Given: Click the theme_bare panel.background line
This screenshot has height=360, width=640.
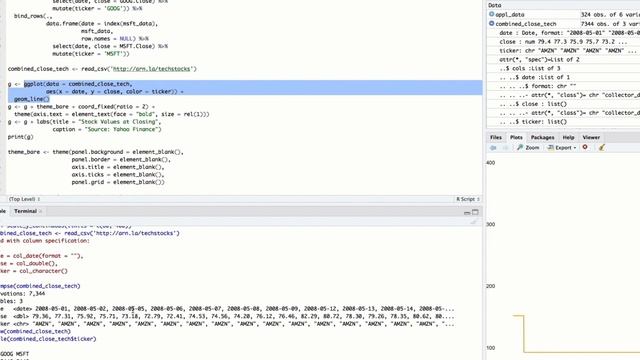Looking at the screenshot, I should click(96, 152).
